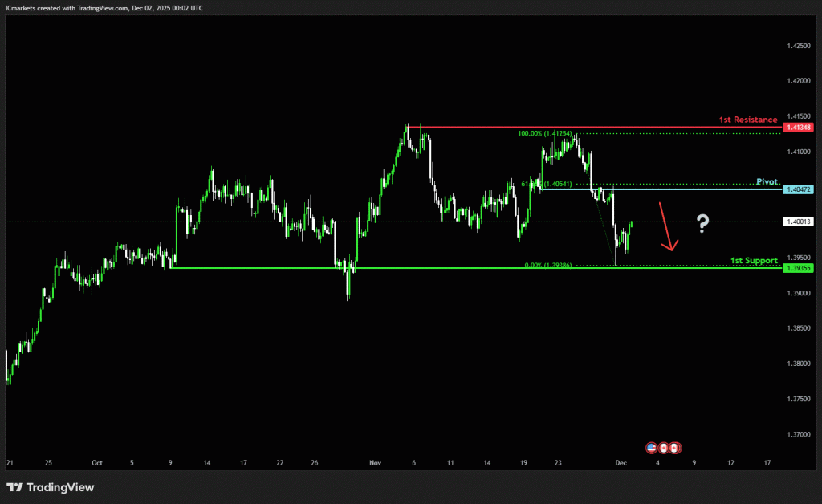Click the Oct label on time axis
822x504 pixels.
click(97, 463)
